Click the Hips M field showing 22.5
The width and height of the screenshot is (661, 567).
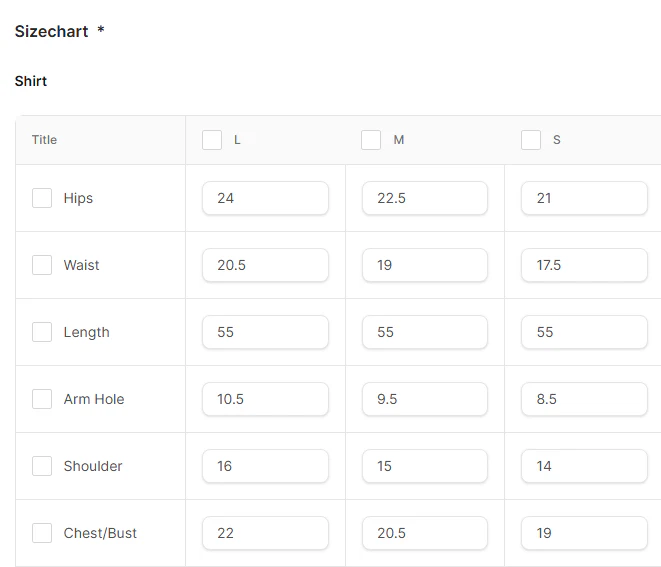(425, 198)
